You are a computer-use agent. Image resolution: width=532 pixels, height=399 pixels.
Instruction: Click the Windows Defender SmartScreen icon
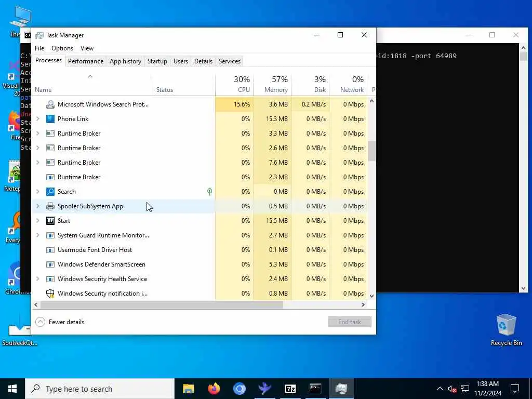50,264
